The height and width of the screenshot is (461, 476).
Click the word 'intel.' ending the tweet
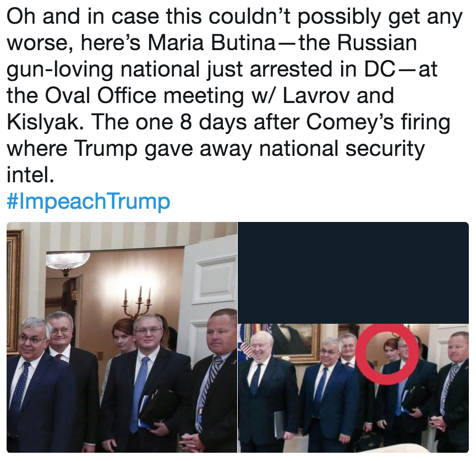[30, 175]
